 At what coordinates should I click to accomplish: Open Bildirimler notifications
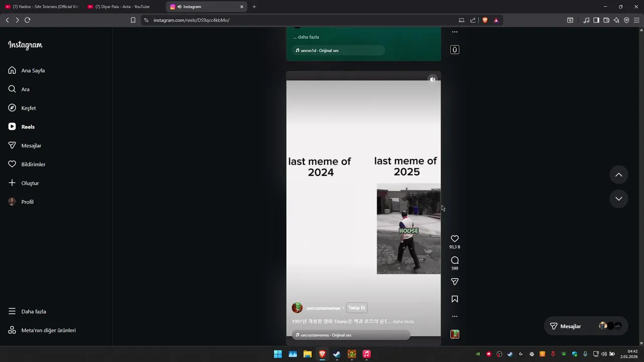[x=33, y=164]
